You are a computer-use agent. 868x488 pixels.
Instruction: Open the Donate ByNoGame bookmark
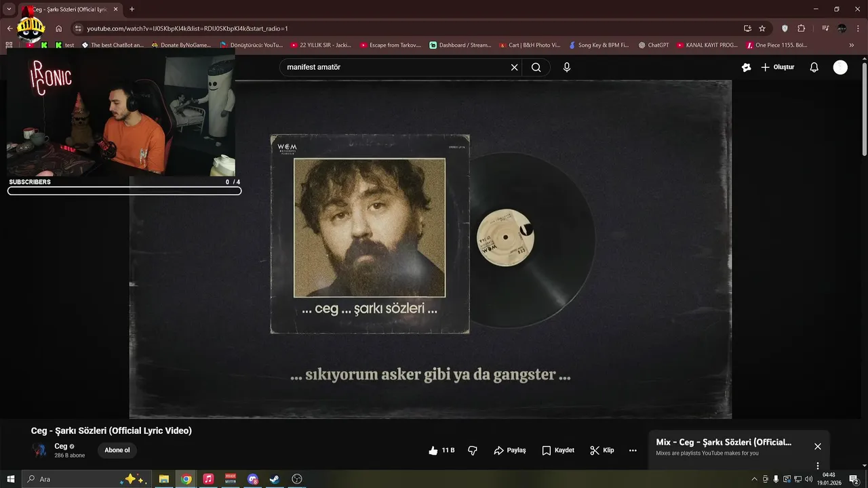(x=181, y=45)
